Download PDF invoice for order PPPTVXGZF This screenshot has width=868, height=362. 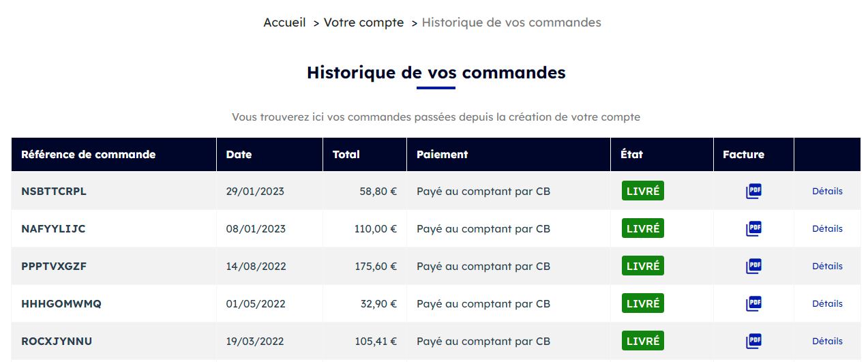point(753,266)
